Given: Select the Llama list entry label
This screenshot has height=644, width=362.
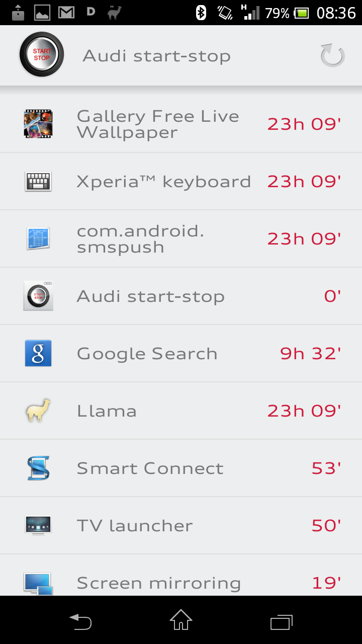Looking at the screenshot, I should point(107,411).
